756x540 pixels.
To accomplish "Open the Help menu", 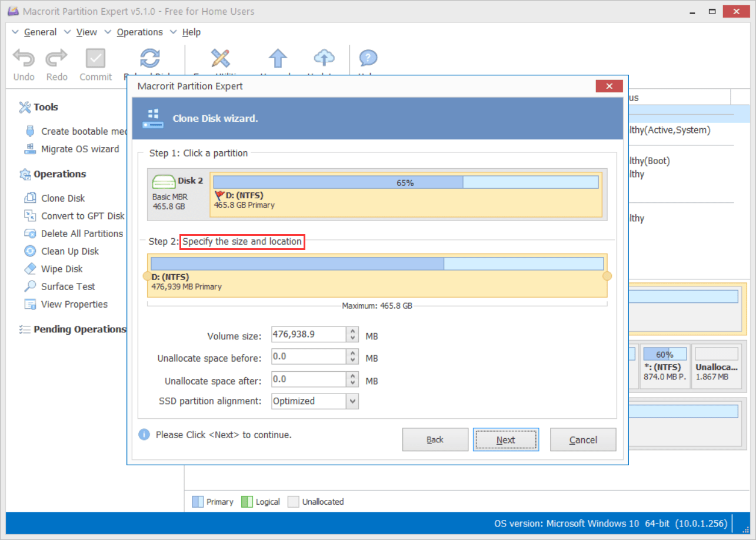I will click(191, 32).
